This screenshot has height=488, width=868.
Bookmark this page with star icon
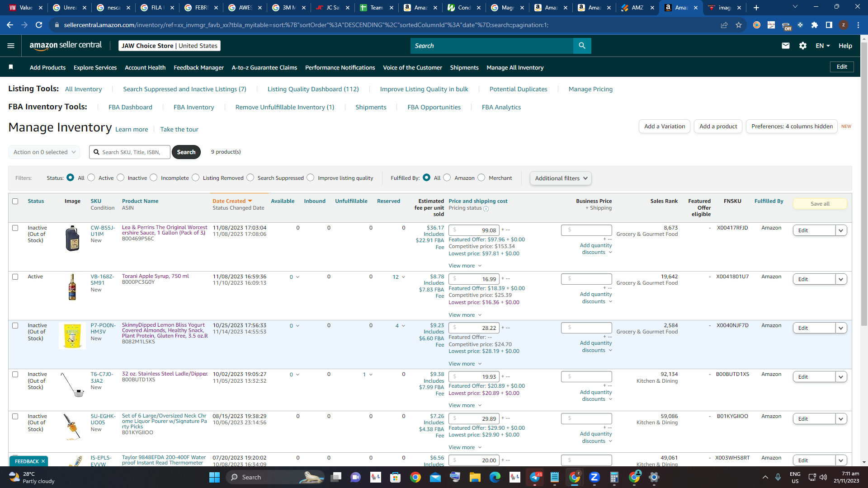click(739, 25)
